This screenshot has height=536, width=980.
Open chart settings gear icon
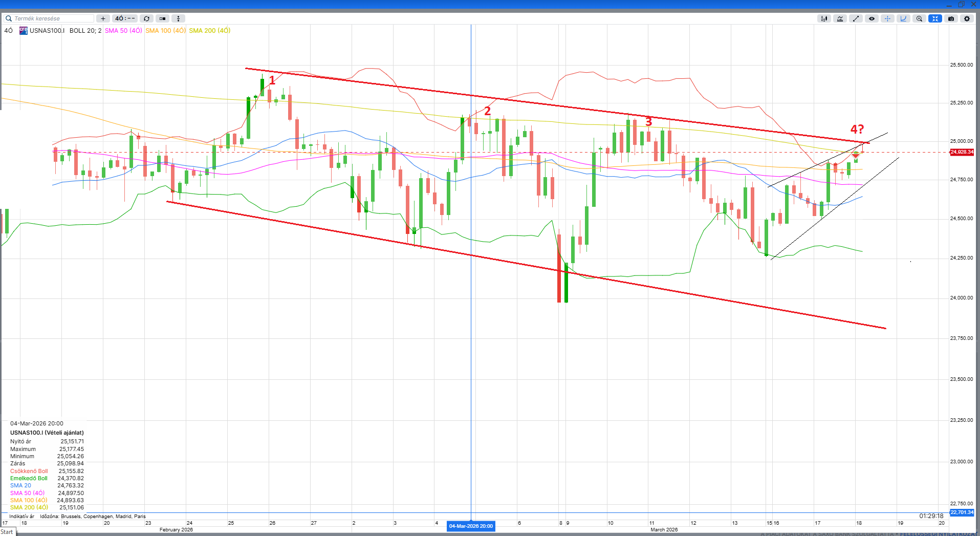pyautogui.click(x=967, y=18)
